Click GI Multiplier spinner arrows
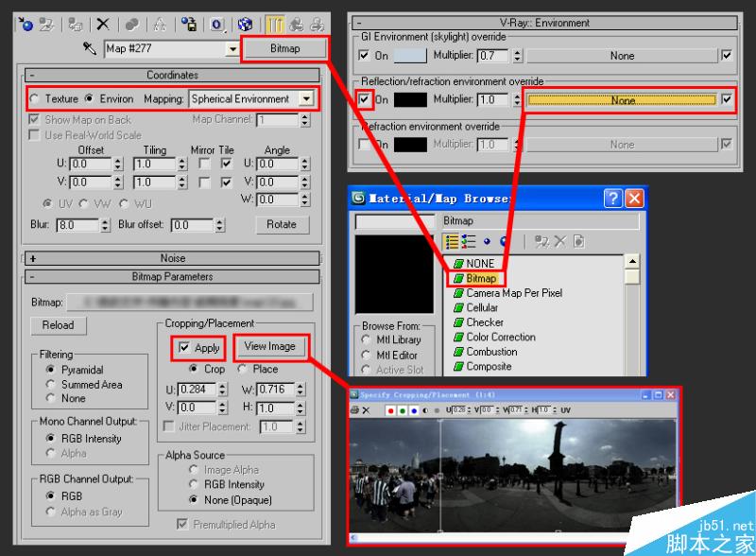The image size is (756, 556). [517, 56]
